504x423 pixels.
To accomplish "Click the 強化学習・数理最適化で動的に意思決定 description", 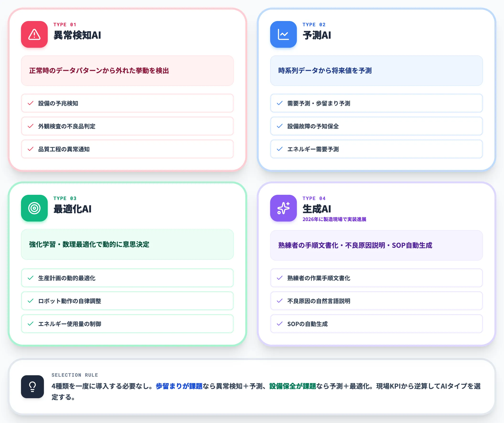I will pos(89,245).
